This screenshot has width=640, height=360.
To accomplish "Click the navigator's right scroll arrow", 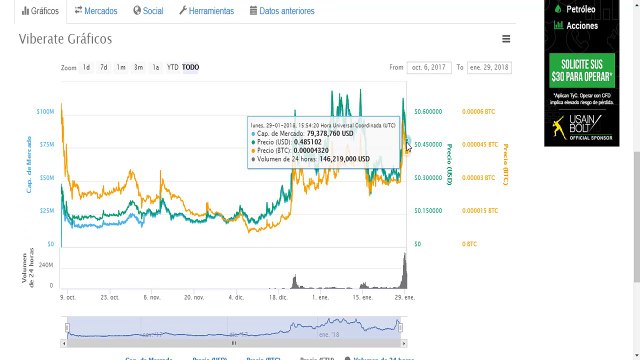I will point(404,343).
